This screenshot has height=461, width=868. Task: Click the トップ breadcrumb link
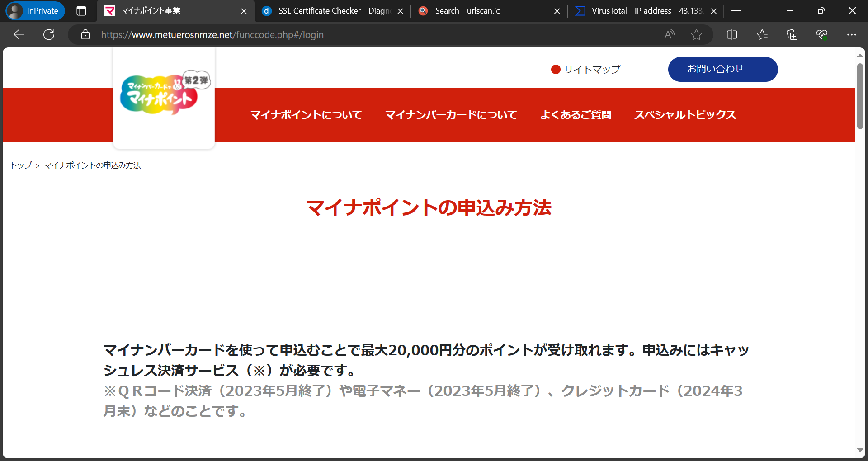tap(21, 165)
